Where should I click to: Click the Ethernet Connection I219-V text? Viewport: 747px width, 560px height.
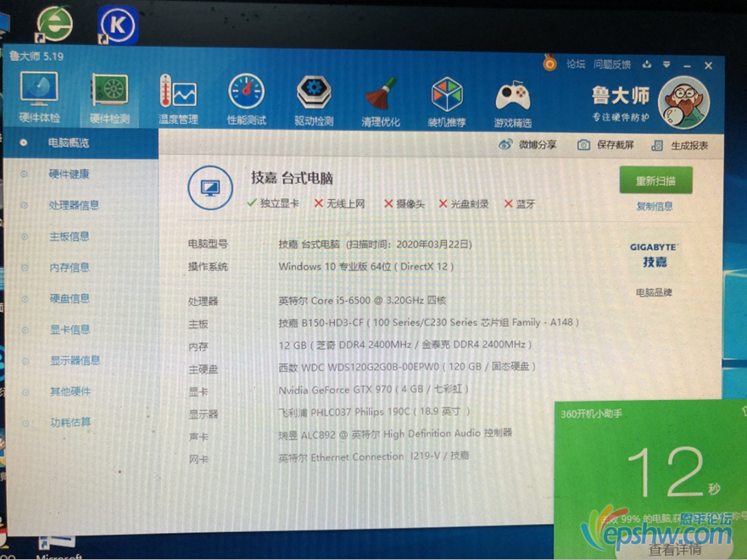coord(373,456)
